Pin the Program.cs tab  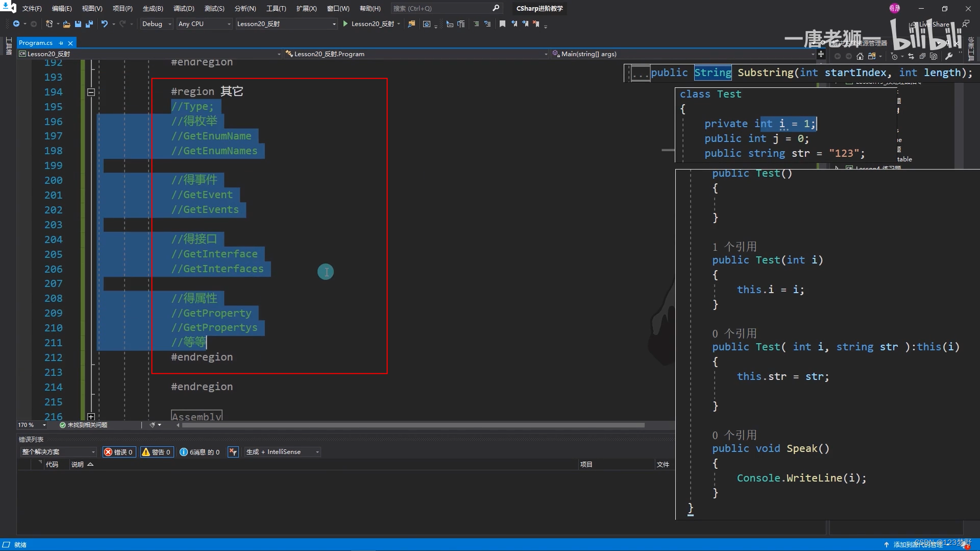point(61,43)
